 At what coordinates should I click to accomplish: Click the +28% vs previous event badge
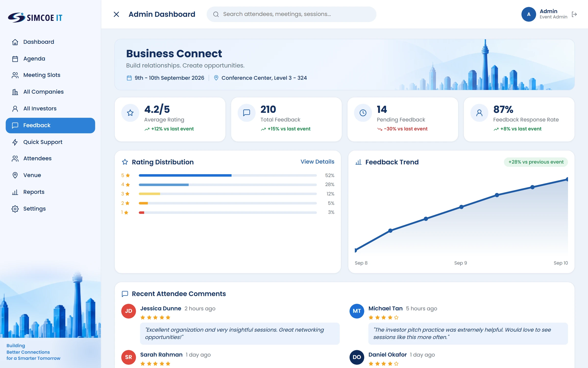click(x=536, y=162)
